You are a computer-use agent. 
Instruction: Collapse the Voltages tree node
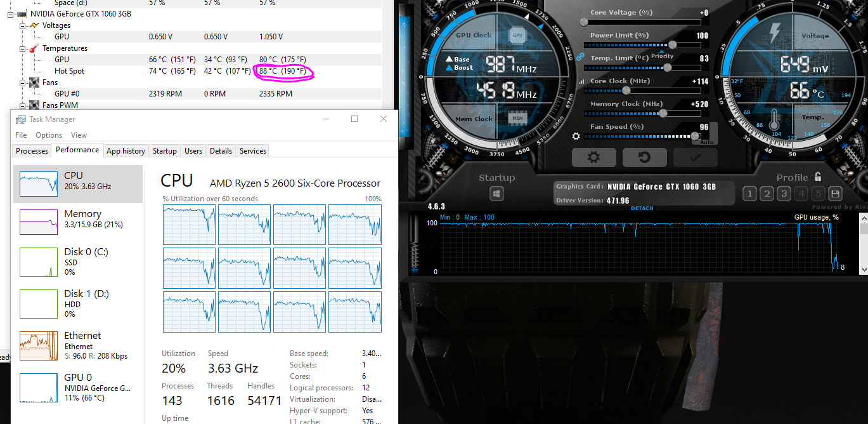(23, 25)
